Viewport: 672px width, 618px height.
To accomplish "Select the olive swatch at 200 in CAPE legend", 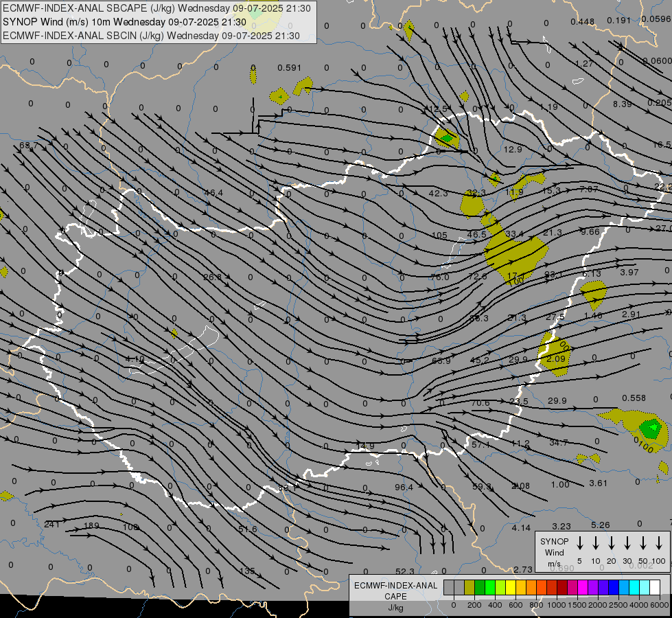I will [470, 588].
